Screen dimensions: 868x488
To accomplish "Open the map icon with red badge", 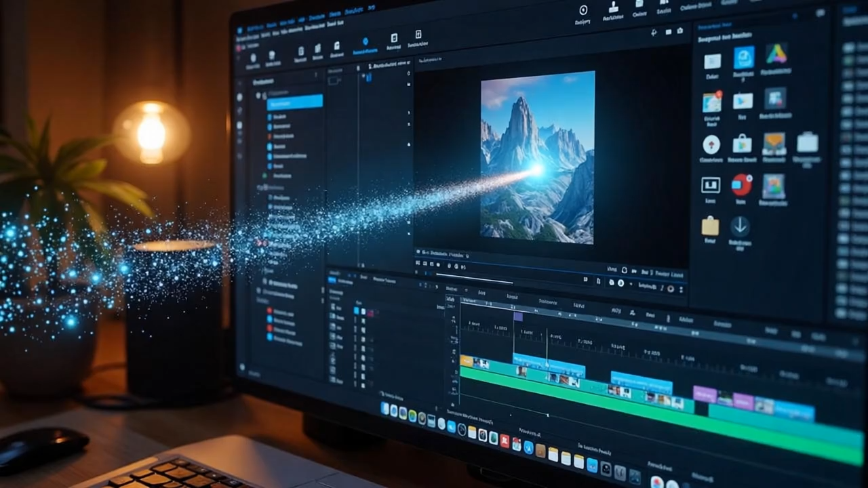I will (711, 102).
